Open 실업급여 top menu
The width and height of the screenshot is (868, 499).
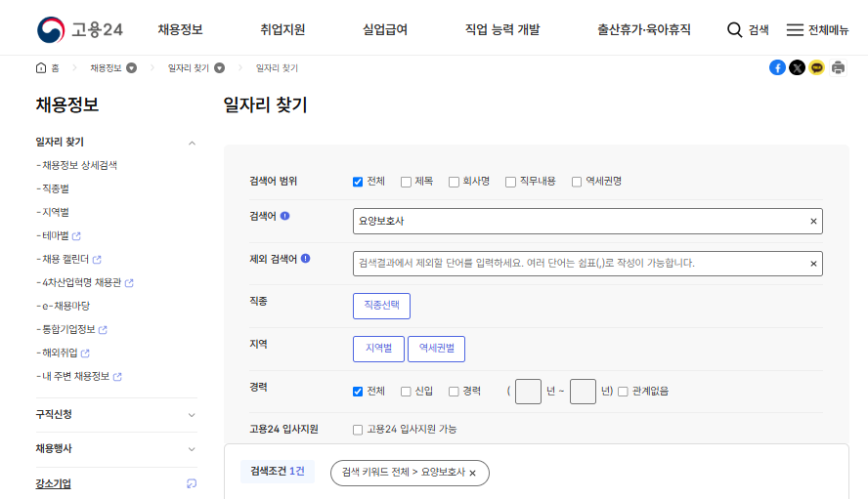point(385,29)
